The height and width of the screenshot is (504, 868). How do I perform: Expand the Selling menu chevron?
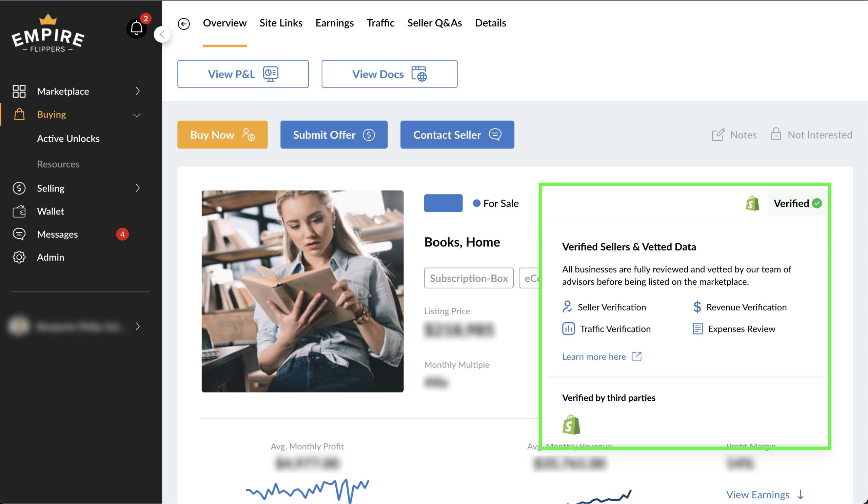(x=138, y=188)
